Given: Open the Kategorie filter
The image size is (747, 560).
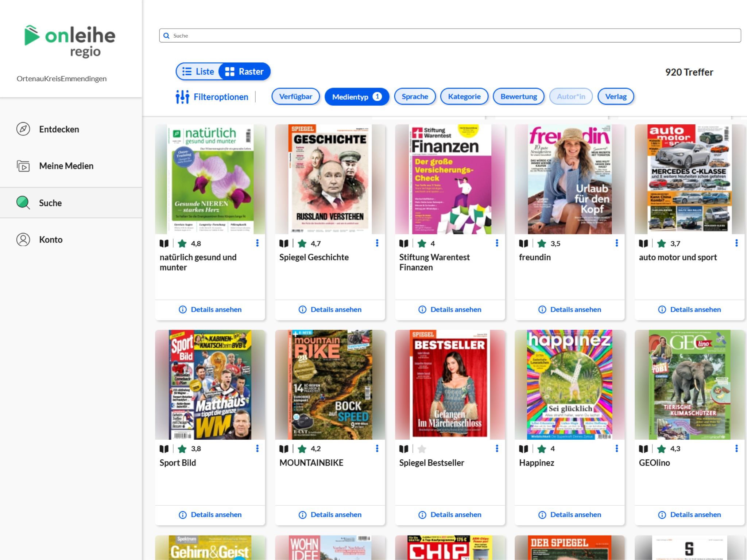Looking at the screenshot, I should tap(464, 97).
